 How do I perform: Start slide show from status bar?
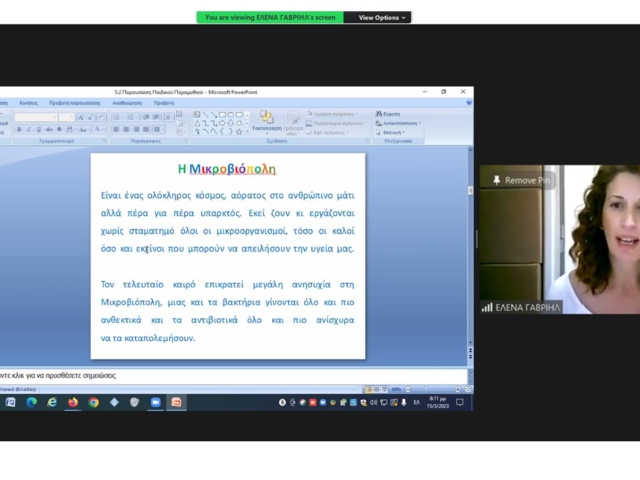click(384, 389)
